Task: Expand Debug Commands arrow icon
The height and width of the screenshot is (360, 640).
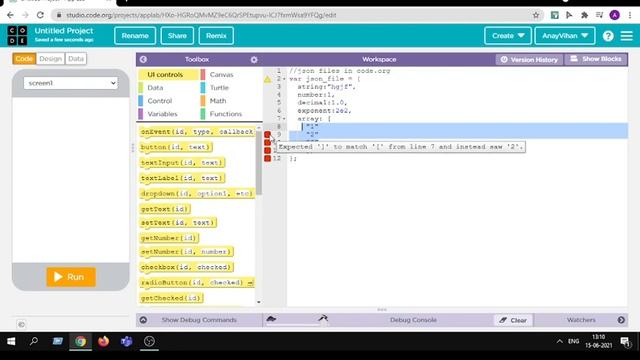Action: (x=143, y=320)
